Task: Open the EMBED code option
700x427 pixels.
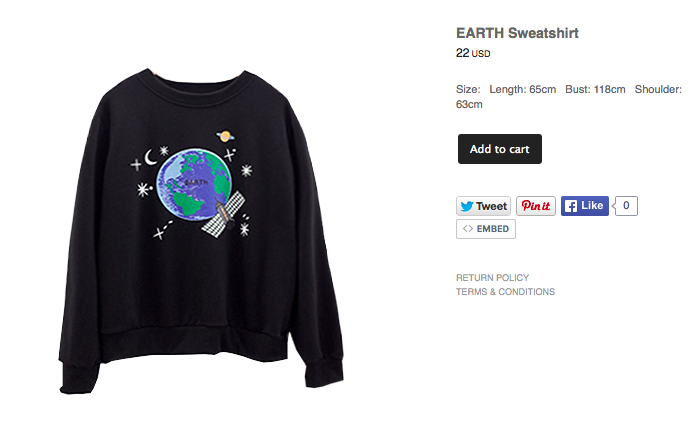Action: (x=486, y=229)
